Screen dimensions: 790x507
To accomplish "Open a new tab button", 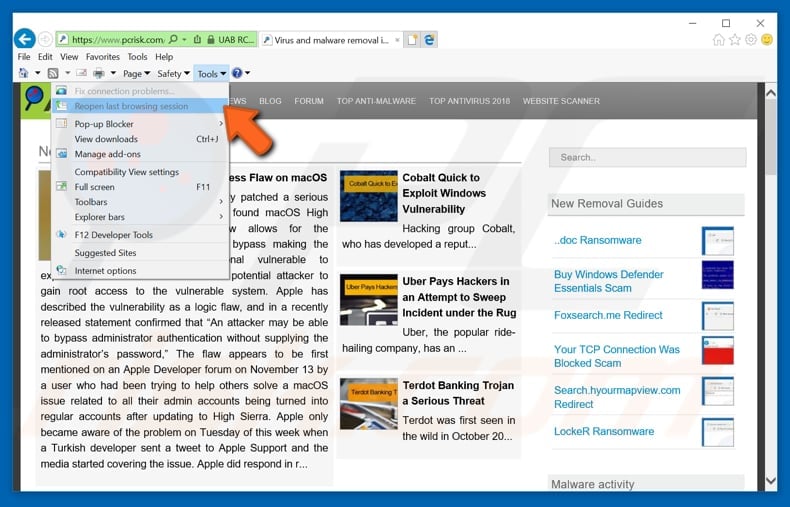I will tap(412, 40).
